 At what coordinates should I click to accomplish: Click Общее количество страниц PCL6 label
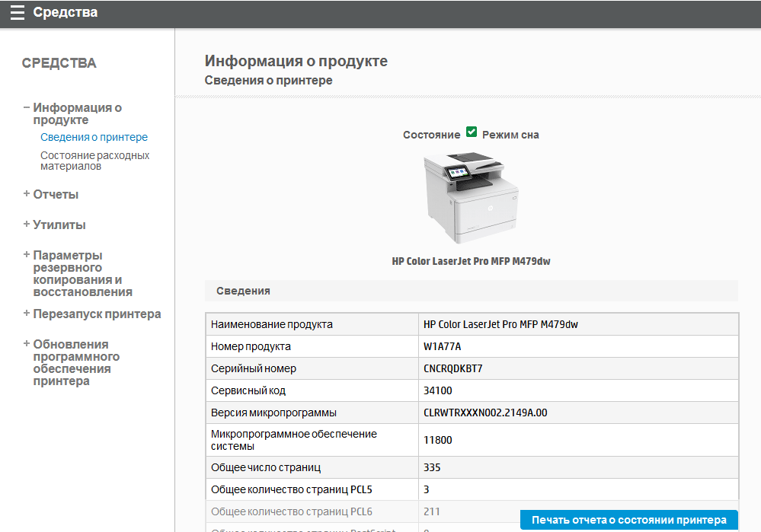(291, 511)
